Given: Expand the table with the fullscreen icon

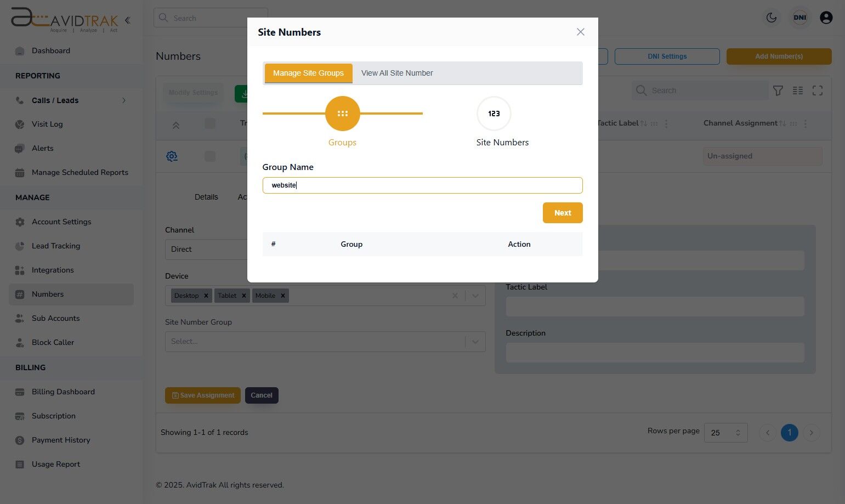Looking at the screenshot, I should [x=818, y=90].
